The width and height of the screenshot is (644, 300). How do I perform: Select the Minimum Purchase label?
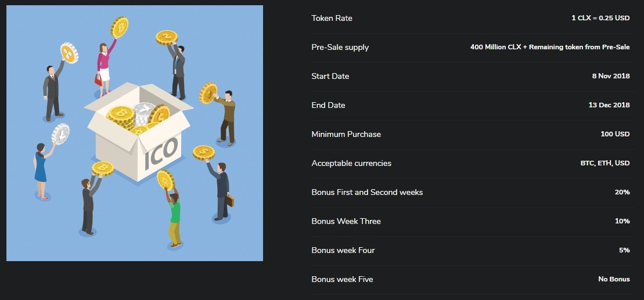pos(346,134)
